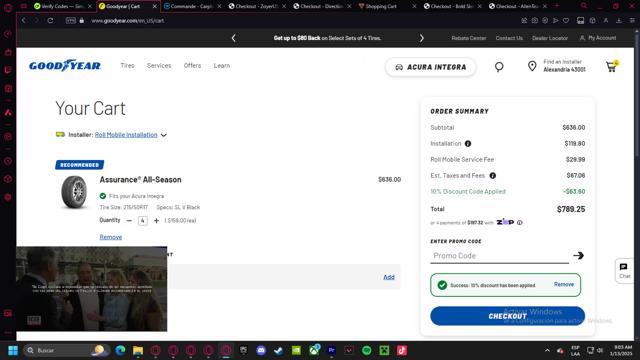
Task: Switch to the Verify Codes browser tab
Action: click(x=62, y=6)
